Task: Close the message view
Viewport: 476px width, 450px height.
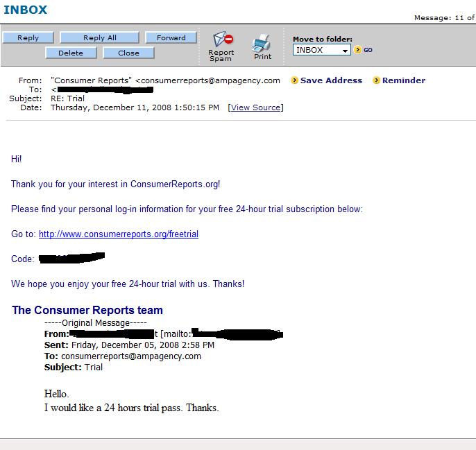Action: click(x=129, y=53)
